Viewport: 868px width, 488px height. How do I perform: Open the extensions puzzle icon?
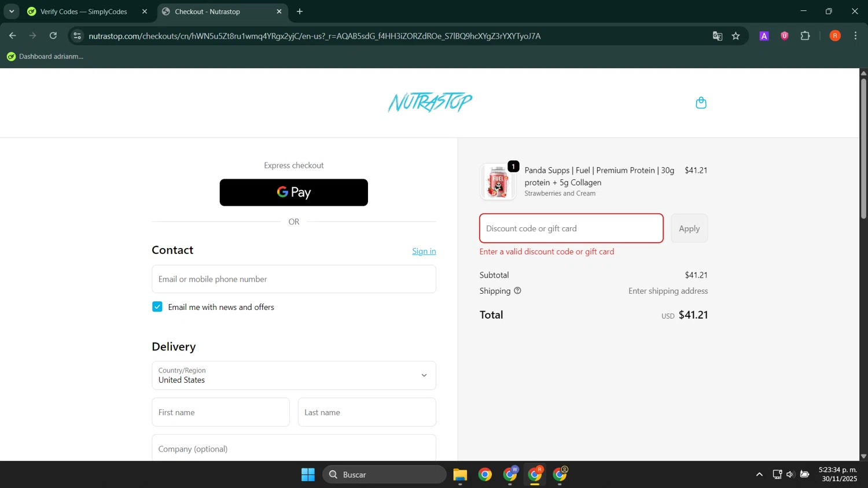coord(805,36)
